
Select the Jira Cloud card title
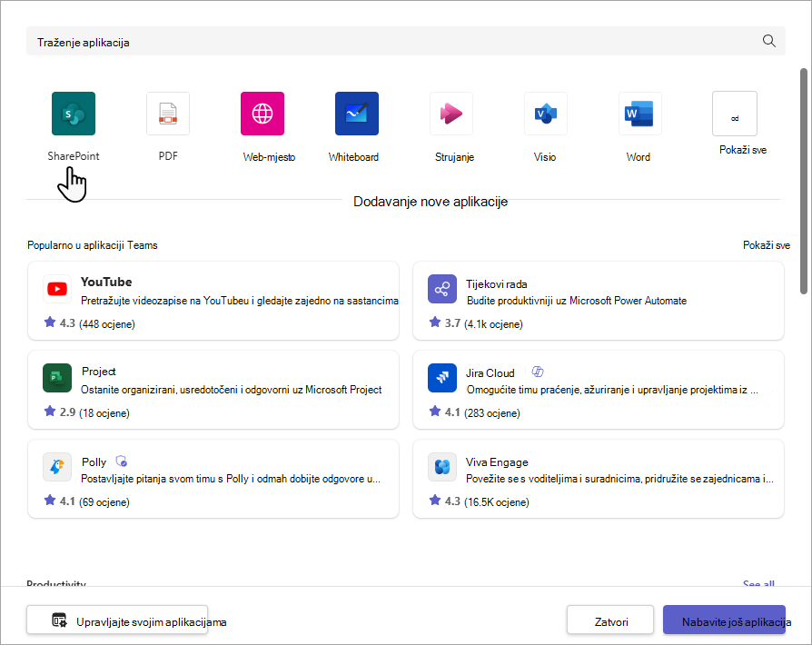click(490, 373)
